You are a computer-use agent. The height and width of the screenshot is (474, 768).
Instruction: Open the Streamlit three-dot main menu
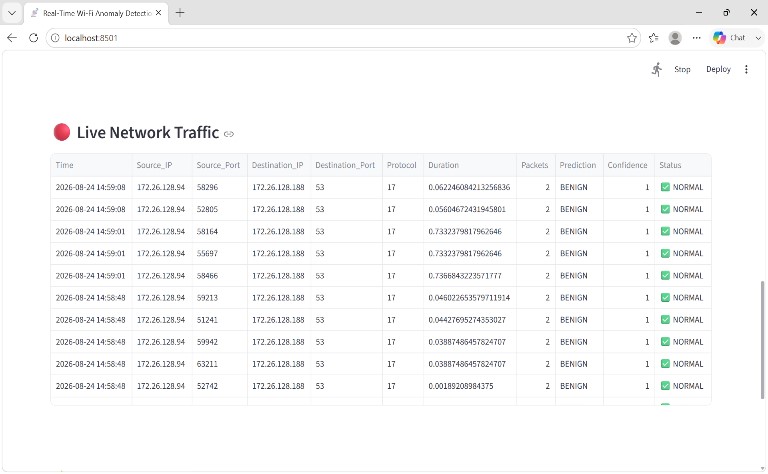point(746,69)
